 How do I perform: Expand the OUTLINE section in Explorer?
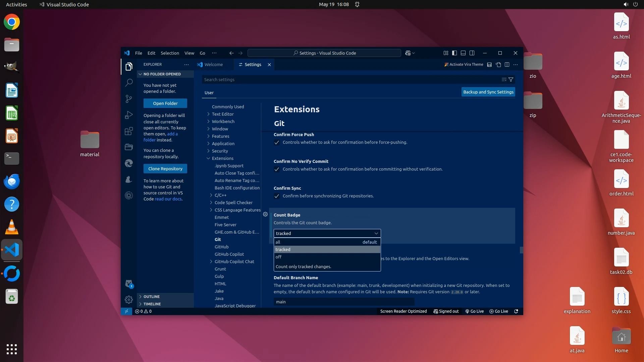(x=152, y=297)
